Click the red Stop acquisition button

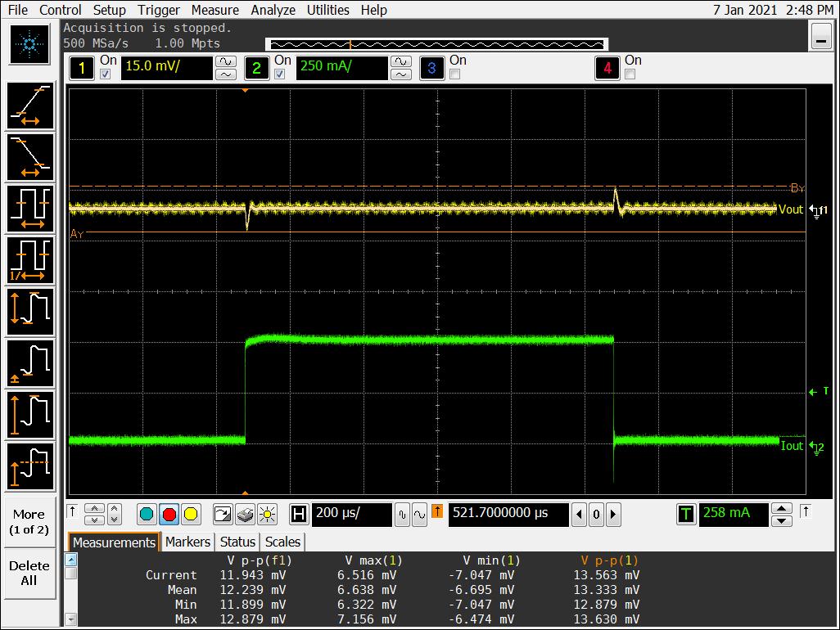(169, 515)
